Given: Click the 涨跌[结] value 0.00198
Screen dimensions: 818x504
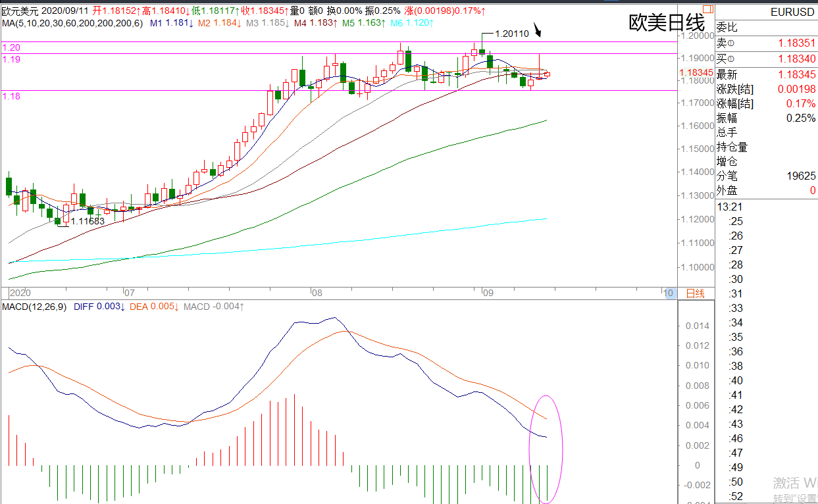Looking at the screenshot, I should (x=796, y=89).
